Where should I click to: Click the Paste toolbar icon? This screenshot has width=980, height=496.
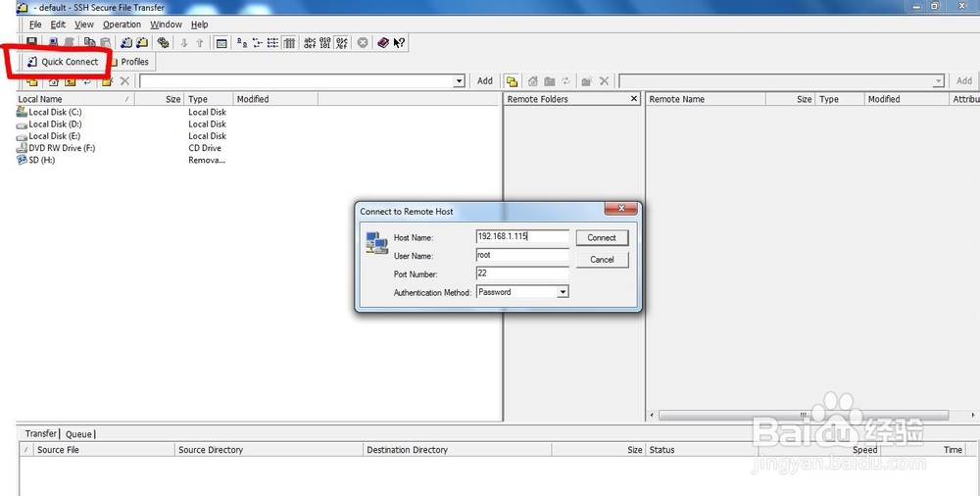[x=106, y=42]
